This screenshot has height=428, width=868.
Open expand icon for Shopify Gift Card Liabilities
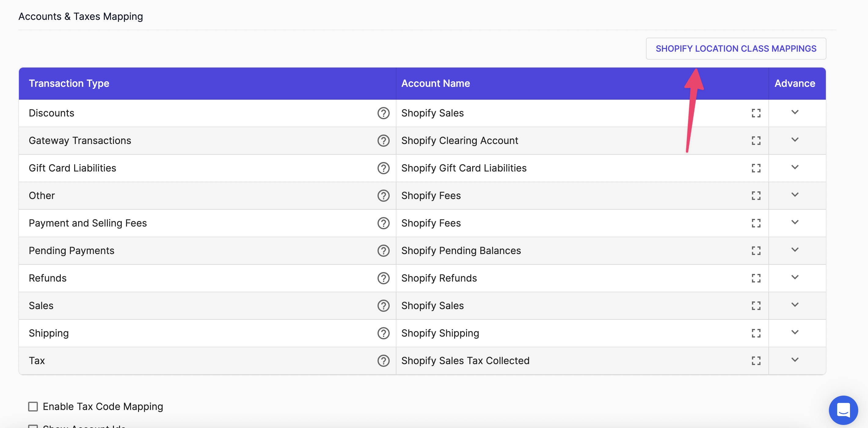pos(756,168)
